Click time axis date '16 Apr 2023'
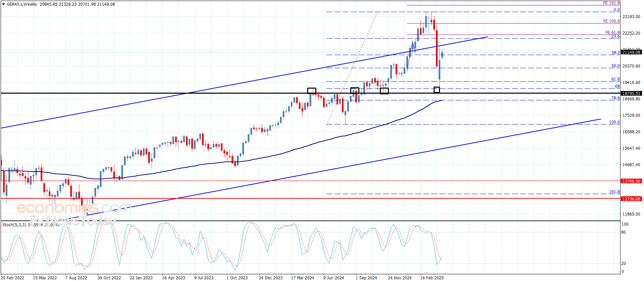 pyautogui.click(x=173, y=278)
